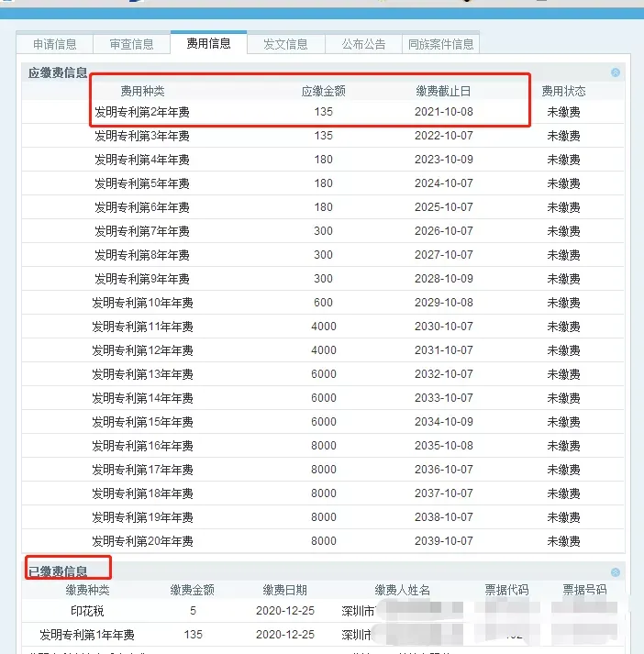The width and height of the screenshot is (644, 654).
Task: Click the deadline 2029-10-08
Action: coord(444,303)
